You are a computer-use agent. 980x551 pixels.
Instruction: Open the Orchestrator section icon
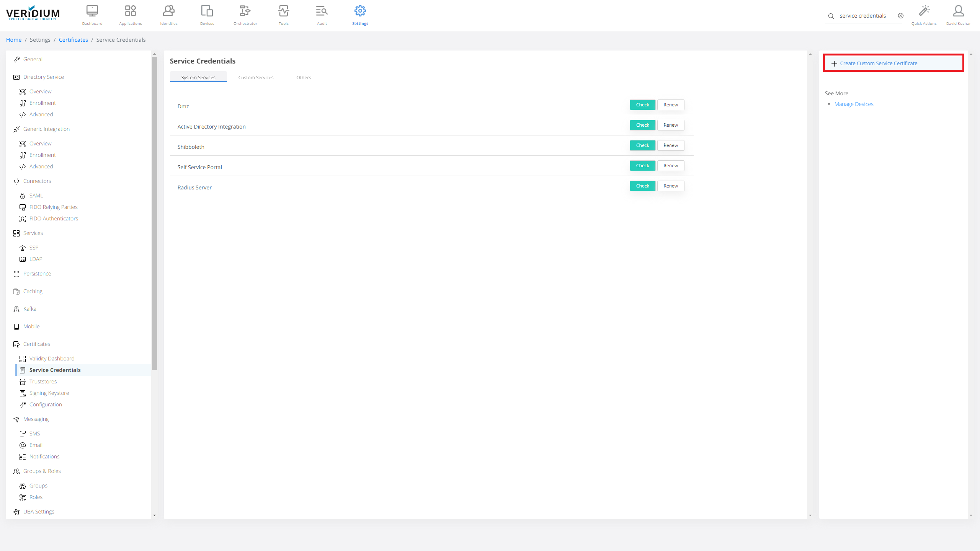245,15
